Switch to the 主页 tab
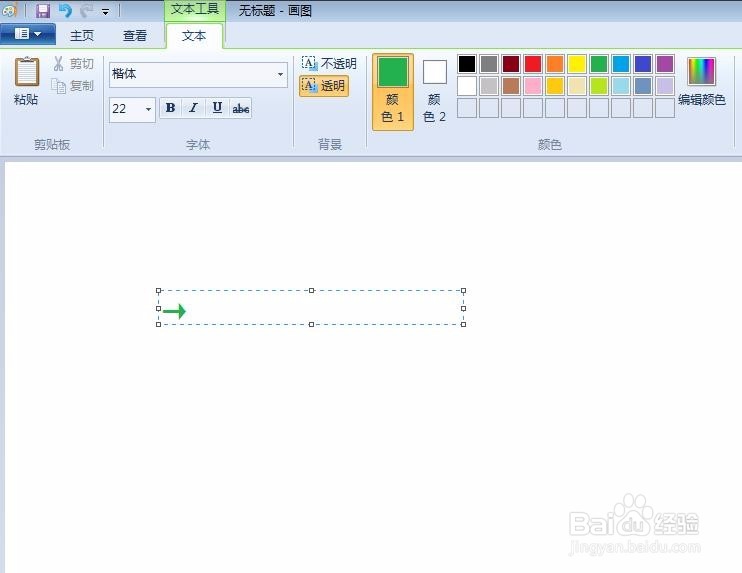This screenshot has width=742, height=573. pos(82,35)
